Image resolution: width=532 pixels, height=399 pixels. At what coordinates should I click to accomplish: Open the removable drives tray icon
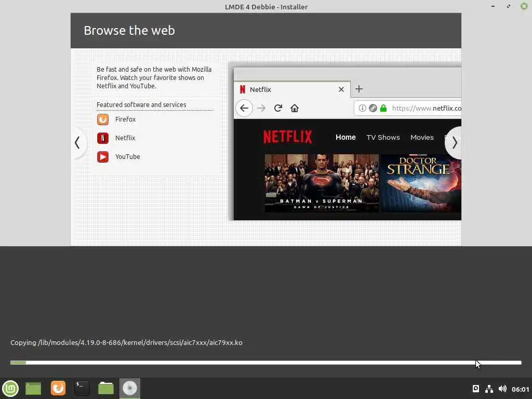click(476, 389)
